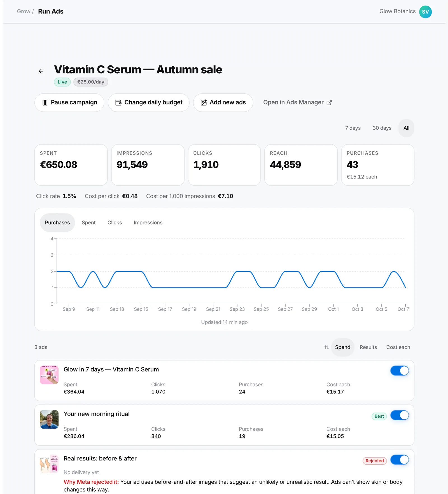Click the €25.00/day budget badge

pyautogui.click(x=91, y=82)
